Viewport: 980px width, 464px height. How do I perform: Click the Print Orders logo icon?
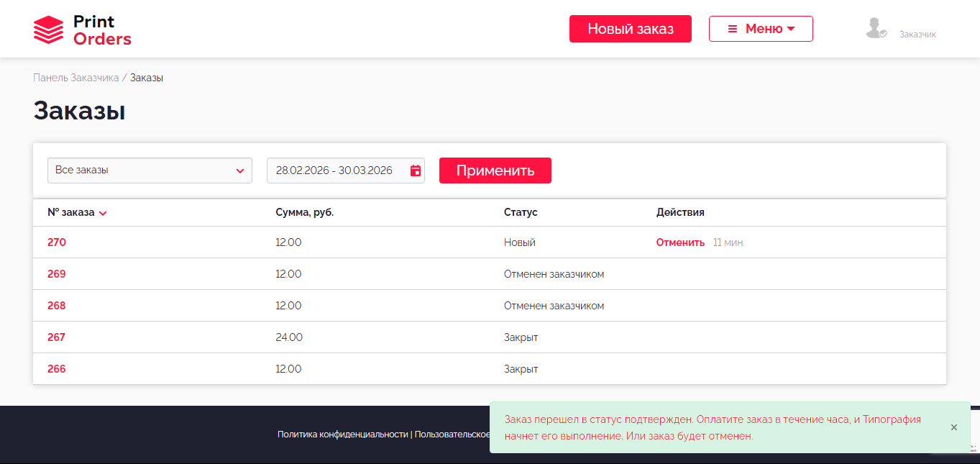coord(48,29)
